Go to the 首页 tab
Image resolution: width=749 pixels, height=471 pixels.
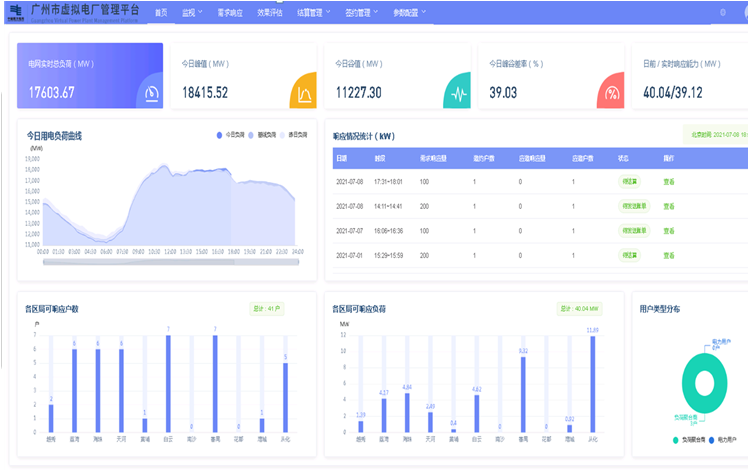pyautogui.click(x=161, y=13)
